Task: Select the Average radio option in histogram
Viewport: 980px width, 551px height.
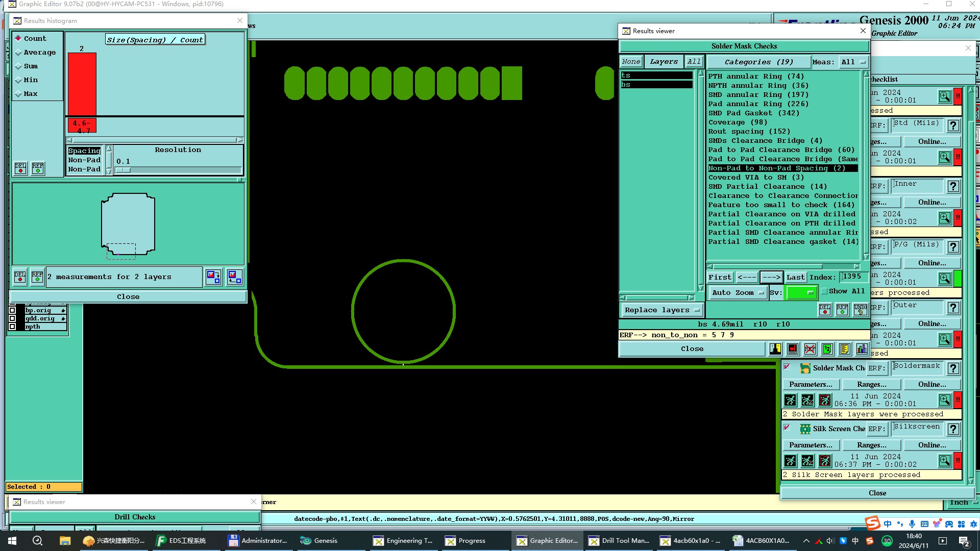Action: (x=19, y=53)
